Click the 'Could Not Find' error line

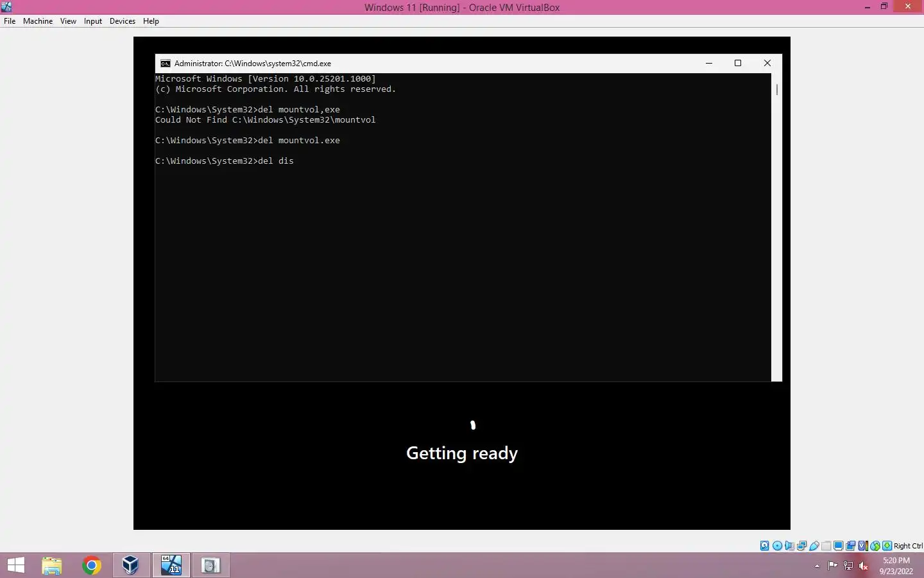coord(266,120)
